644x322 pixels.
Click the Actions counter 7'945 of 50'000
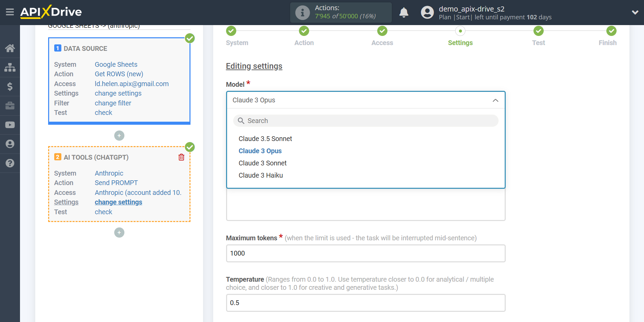[345, 16]
